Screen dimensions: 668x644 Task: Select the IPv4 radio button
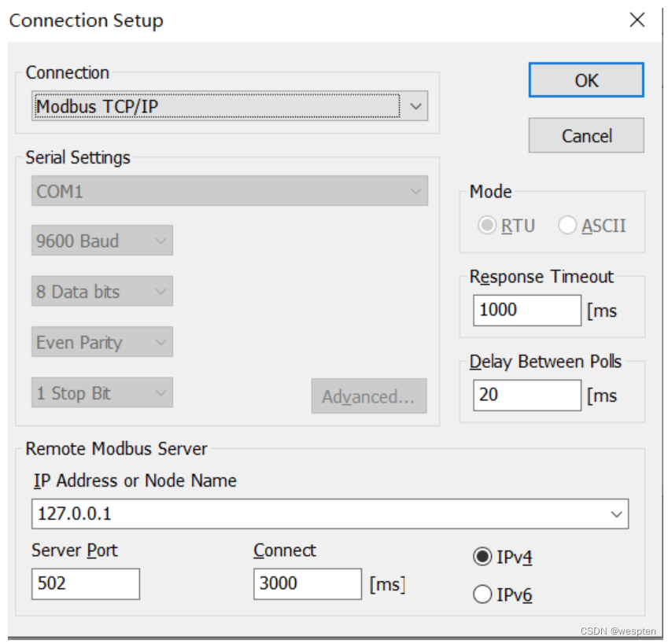point(482,558)
